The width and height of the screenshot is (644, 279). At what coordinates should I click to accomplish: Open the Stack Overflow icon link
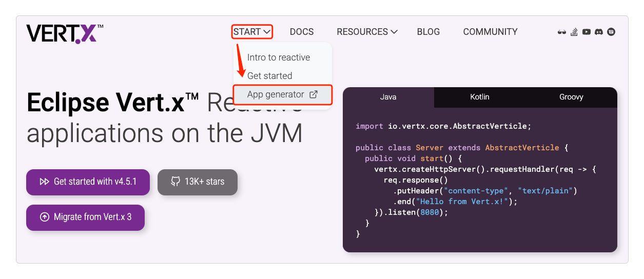(x=574, y=32)
